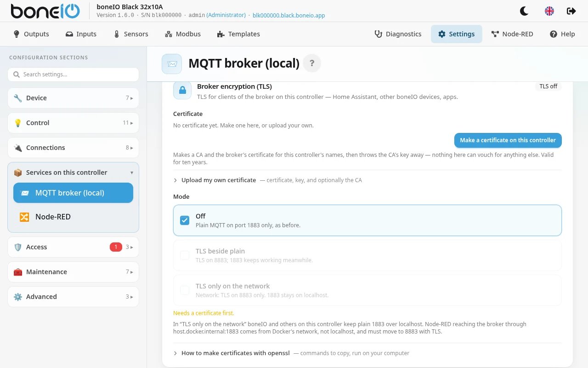The image size is (588, 368).
Task: Select Node-RED in the sidebar
Action: [73, 217]
